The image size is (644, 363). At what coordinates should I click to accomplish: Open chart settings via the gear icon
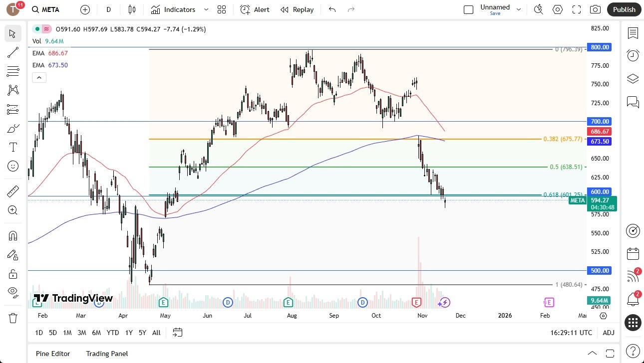(x=558, y=9)
